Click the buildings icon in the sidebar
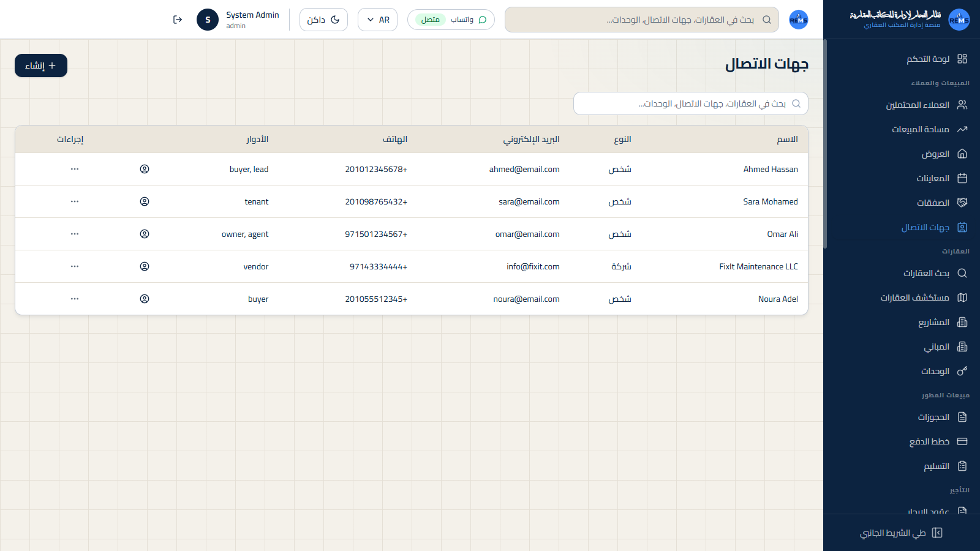This screenshot has height=551, width=980. point(962,347)
